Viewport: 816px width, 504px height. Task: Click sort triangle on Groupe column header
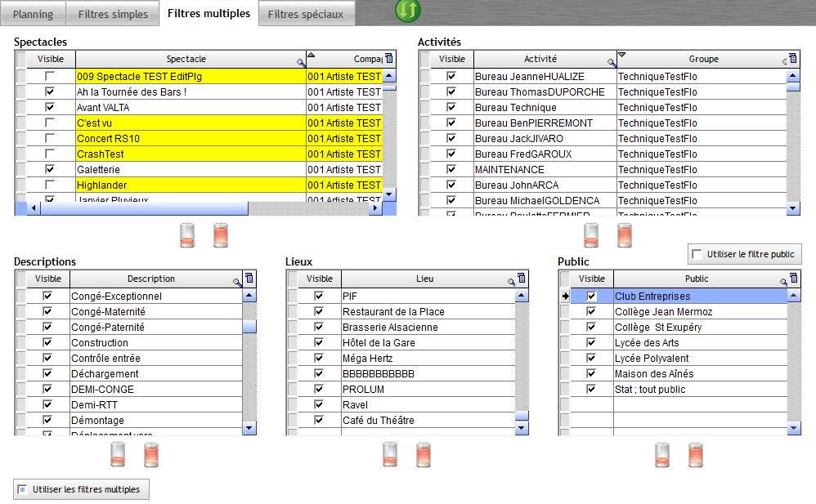621,56
